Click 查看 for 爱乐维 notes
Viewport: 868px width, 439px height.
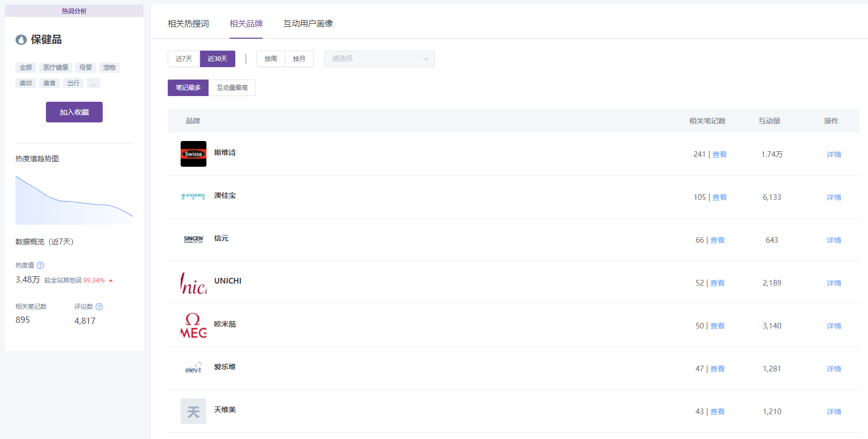pos(717,369)
